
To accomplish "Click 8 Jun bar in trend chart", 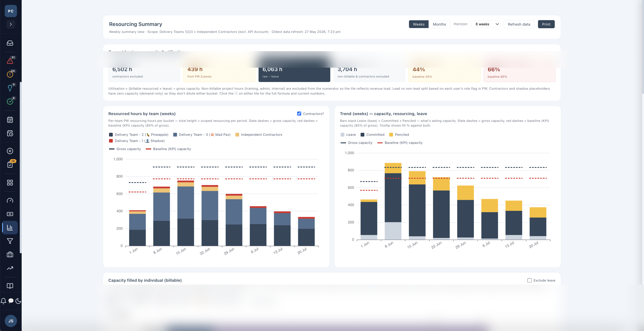I will click(x=393, y=201).
